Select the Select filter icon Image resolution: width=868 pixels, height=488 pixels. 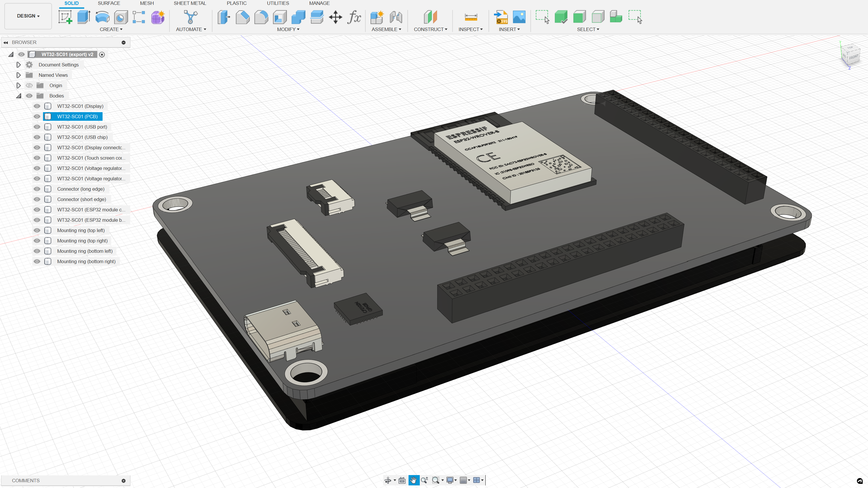[634, 17]
